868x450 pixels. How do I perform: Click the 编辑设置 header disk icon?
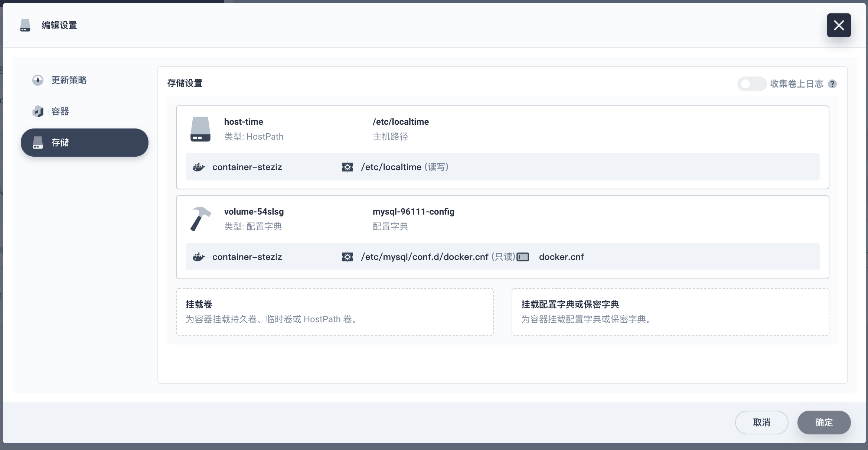point(25,25)
